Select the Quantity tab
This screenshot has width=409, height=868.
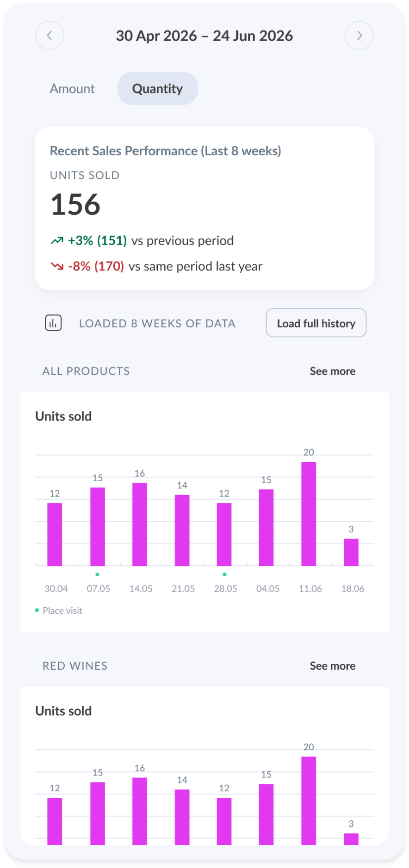[158, 88]
